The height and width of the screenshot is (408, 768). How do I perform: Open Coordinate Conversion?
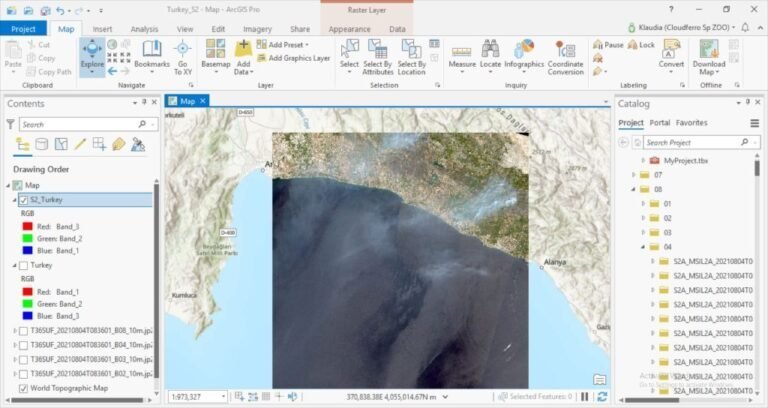[565, 57]
